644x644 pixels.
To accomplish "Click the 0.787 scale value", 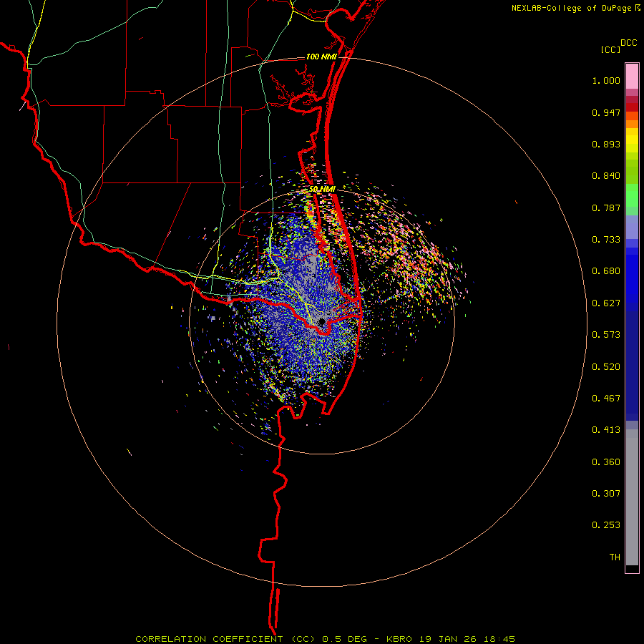I will pyautogui.click(x=606, y=208).
